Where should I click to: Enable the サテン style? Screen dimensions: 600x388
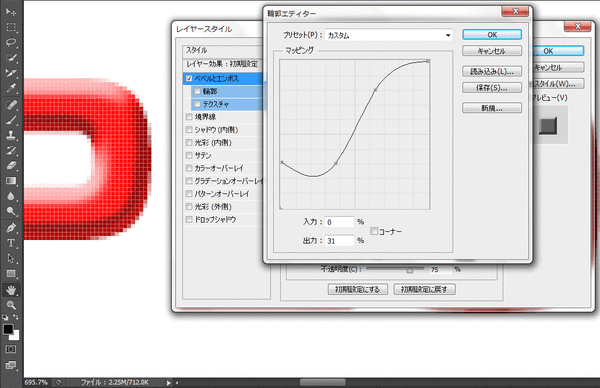(x=189, y=155)
